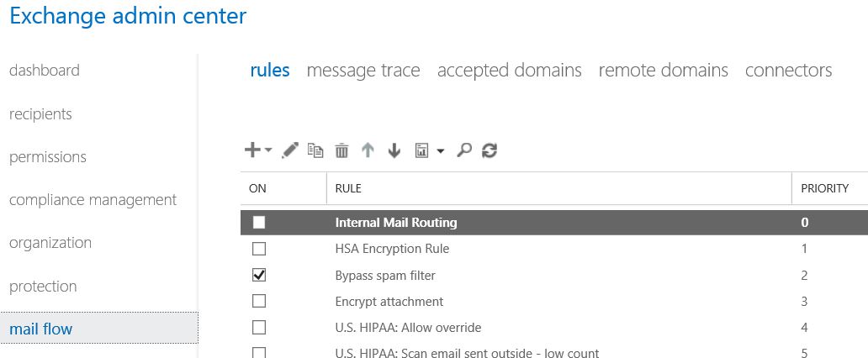This screenshot has width=868, height=358.
Task: Click the Exchange admin center title
Action: tap(128, 16)
